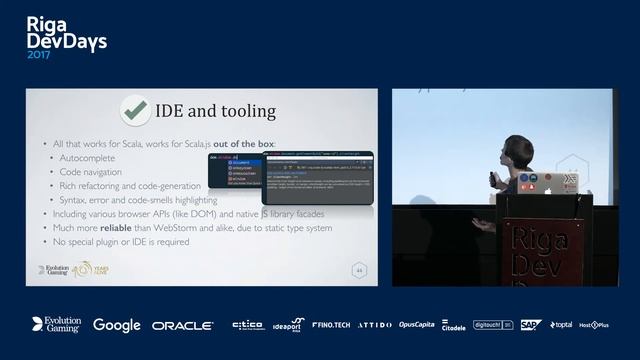Viewport: 640px width, 360px height.
Task: Click the "IDE and tooling" slide title
Action: (x=216, y=111)
